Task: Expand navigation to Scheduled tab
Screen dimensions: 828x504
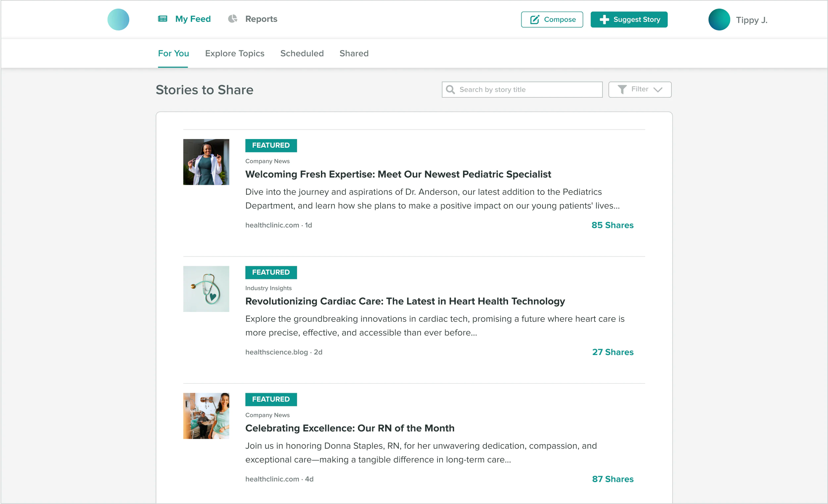Action: tap(302, 53)
